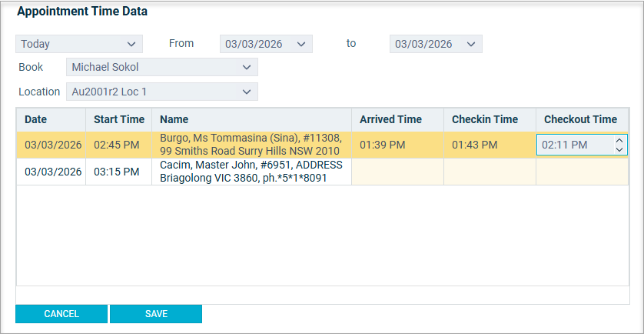Click the Name column header
The width and height of the screenshot is (644, 334).
pyautogui.click(x=251, y=119)
